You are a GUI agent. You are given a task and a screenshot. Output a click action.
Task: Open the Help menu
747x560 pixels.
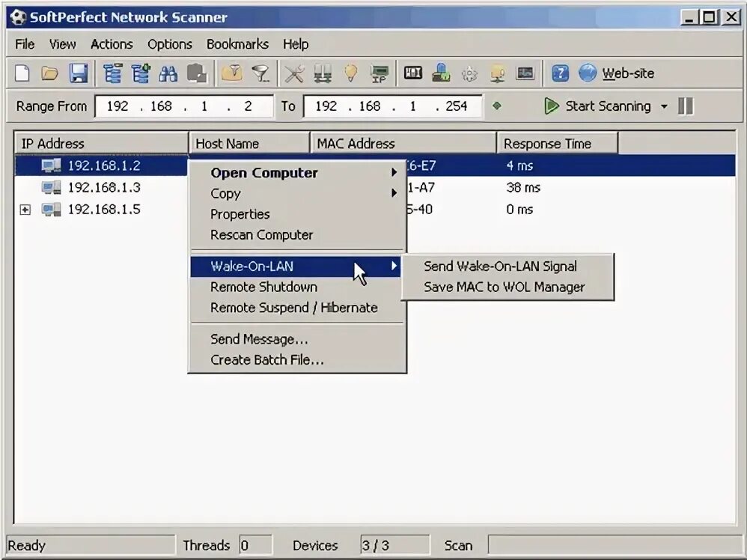pyautogui.click(x=296, y=44)
